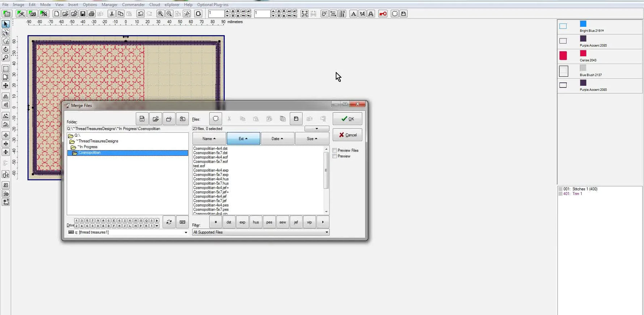Screen dimensions: 644x315
Task: Click the Cerise 2043 thread swatch
Action: pos(583,54)
